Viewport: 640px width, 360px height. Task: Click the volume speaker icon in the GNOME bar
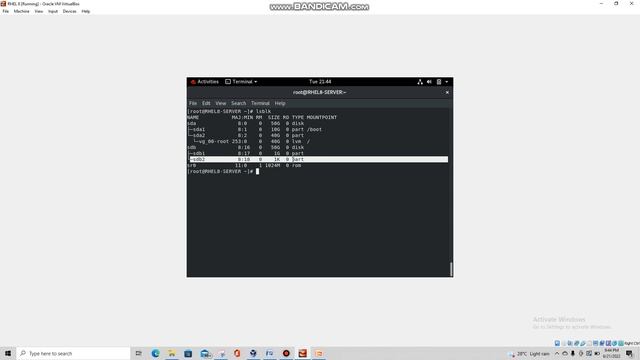tap(429, 82)
